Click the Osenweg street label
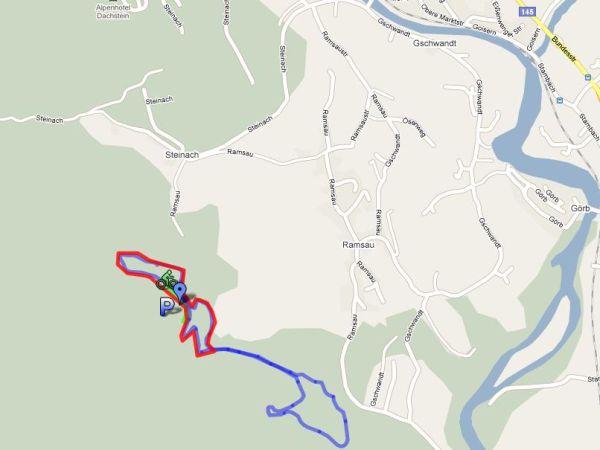This screenshot has height=450, width=600. click(414, 127)
